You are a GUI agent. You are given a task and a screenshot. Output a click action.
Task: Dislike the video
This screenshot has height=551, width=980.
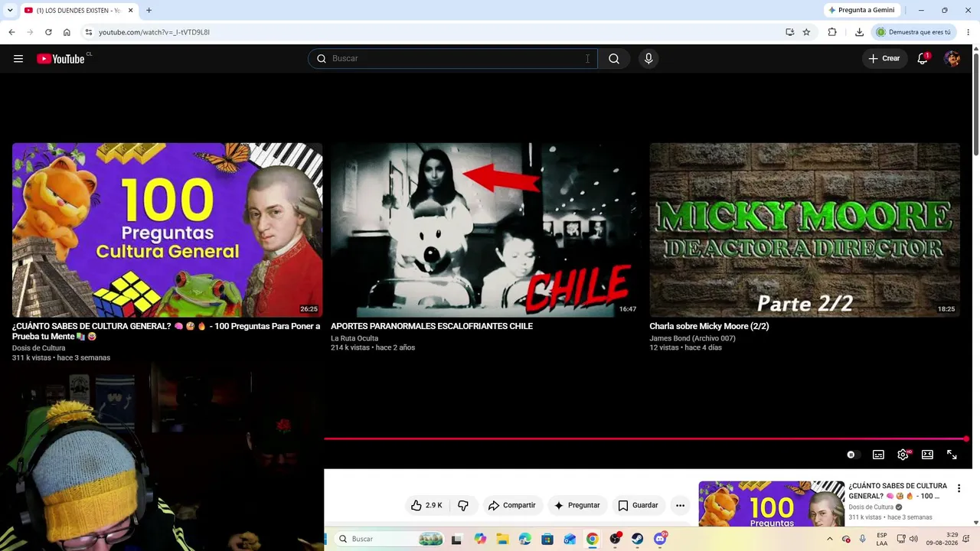click(463, 505)
